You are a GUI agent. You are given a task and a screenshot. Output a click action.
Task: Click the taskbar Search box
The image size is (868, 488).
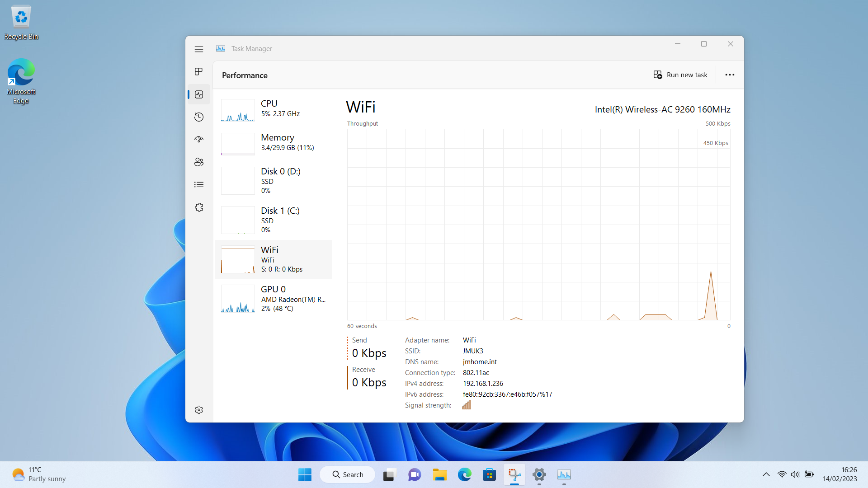[x=348, y=474]
